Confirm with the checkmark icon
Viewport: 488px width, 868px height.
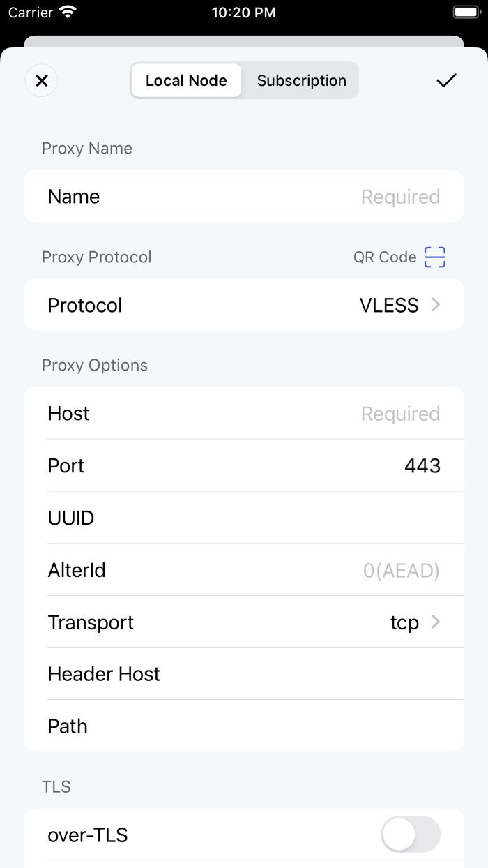pyautogui.click(x=446, y=81)
